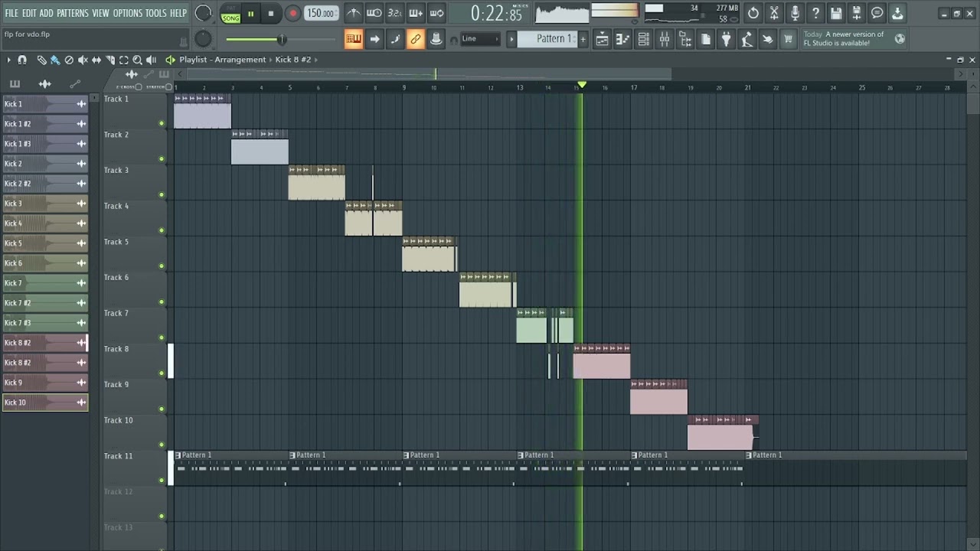Toggle wait for input to start playing
The image size is (980, 551).
pyautogui.click(x=374, y=13)
